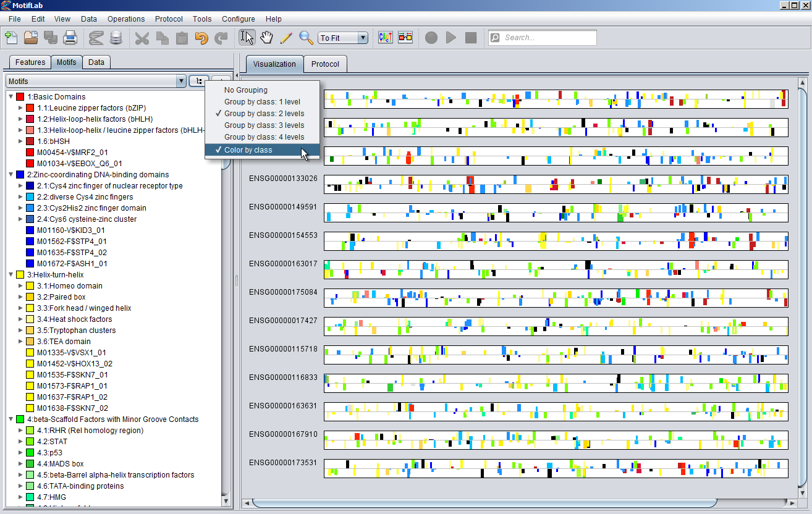Click the red swatch of 1:Basic Domains
The image size is (812, 514).
20,97
